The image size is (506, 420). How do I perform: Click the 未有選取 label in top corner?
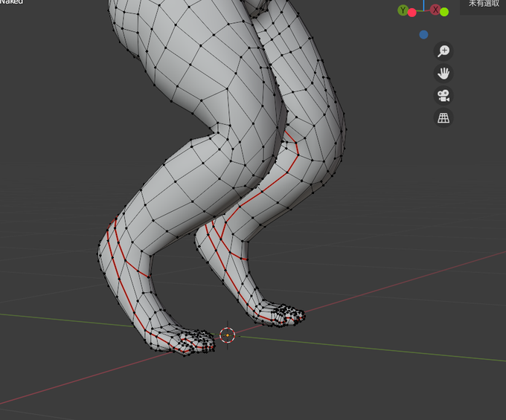point(484,4)
